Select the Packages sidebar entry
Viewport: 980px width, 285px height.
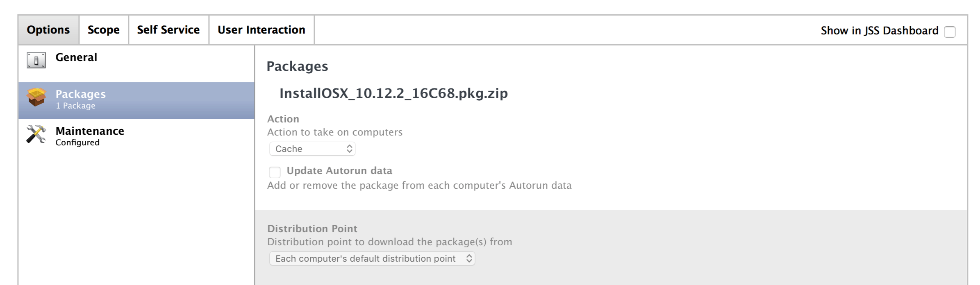click(136, 101)
